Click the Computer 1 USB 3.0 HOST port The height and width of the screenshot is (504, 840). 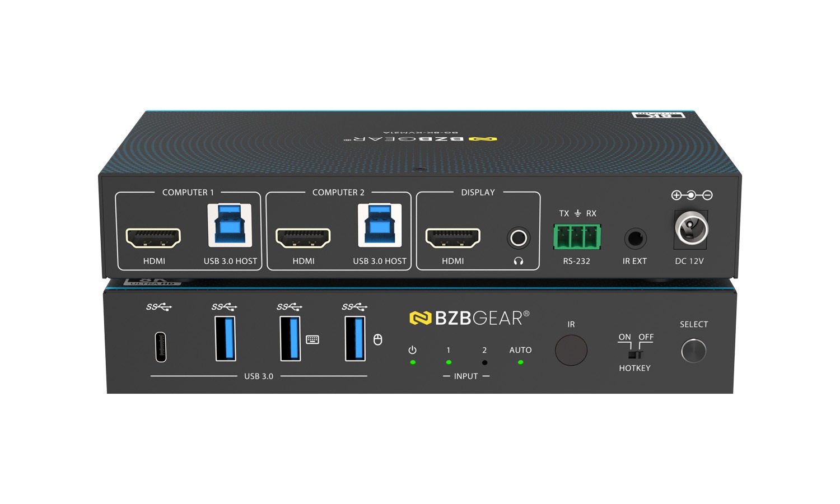point(230,225)
